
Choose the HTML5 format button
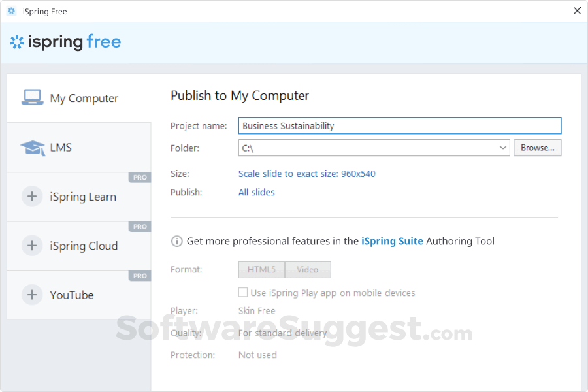261,269
